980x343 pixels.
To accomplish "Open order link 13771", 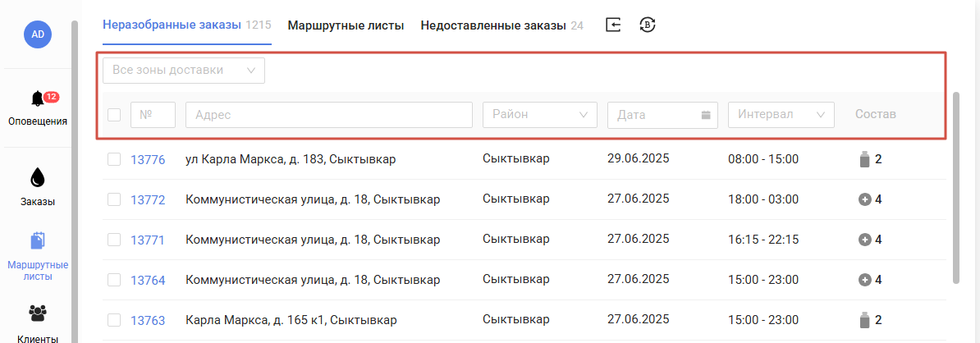I will [148, 240].
